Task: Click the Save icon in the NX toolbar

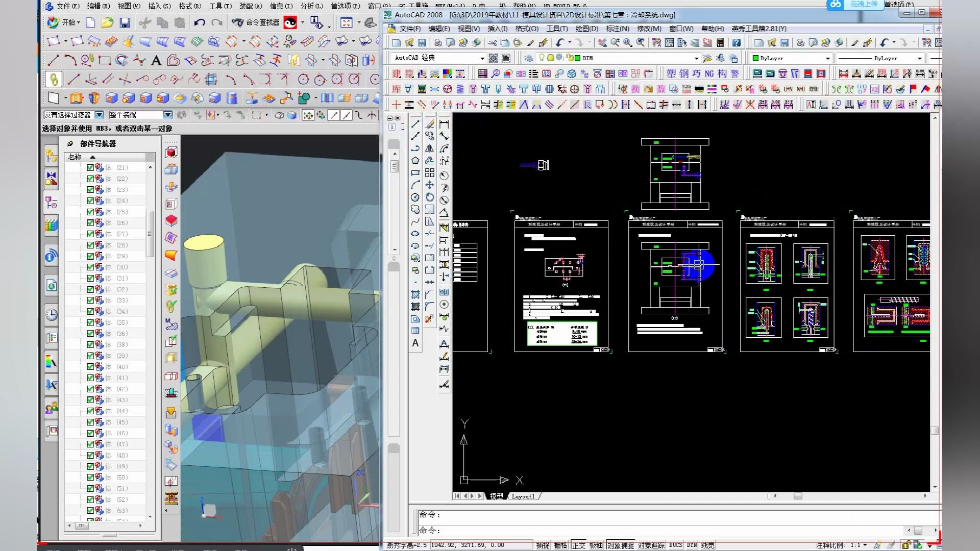Action: click(125, 22)
